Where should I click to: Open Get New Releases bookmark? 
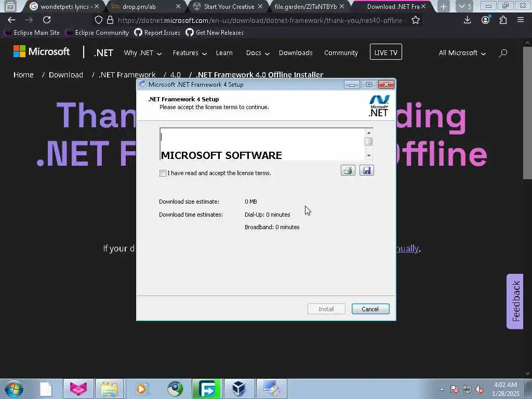215,33
